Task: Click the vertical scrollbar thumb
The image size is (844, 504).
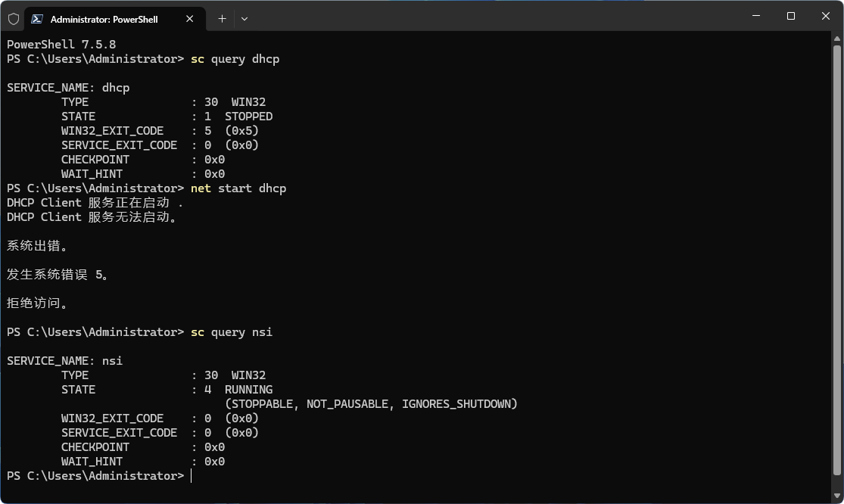Action: [x=837, y=260]
